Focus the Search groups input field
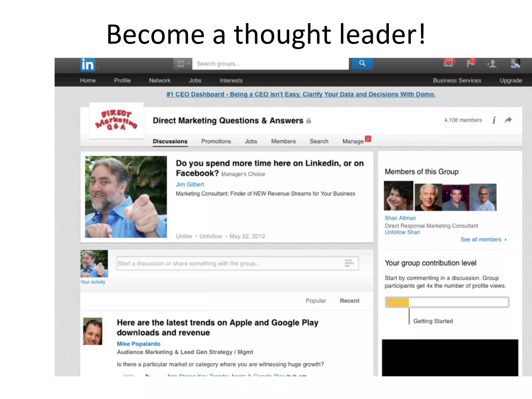Viewport: 532px width, 399px height. [270, 64]
